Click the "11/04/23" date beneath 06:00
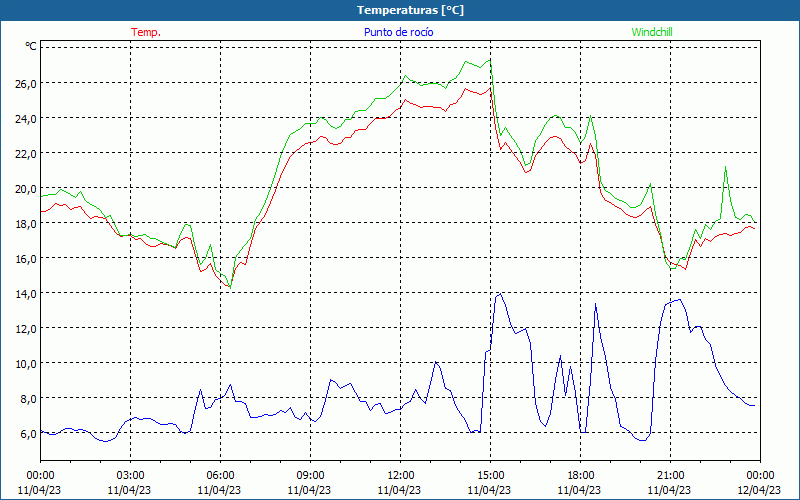 220,490
